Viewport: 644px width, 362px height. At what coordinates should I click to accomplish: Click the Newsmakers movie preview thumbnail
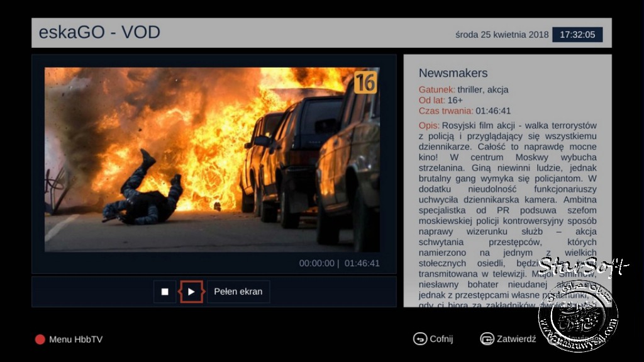point(212,160)
